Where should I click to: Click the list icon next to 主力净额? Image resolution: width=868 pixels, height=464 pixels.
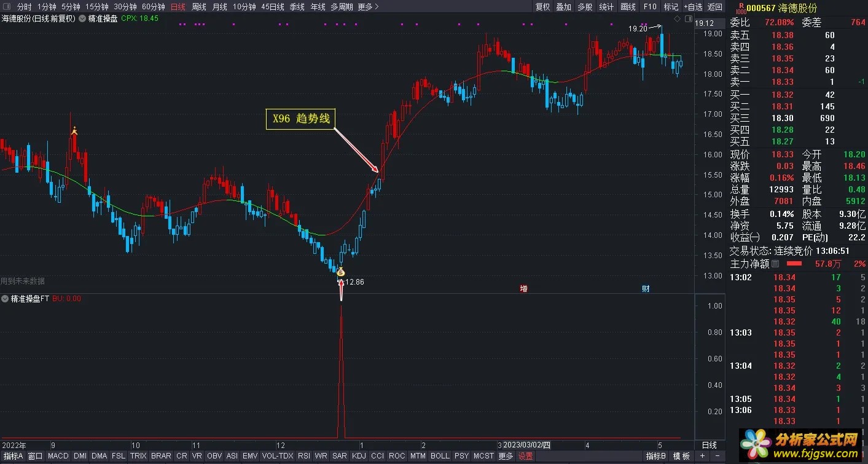coord(775,264)
